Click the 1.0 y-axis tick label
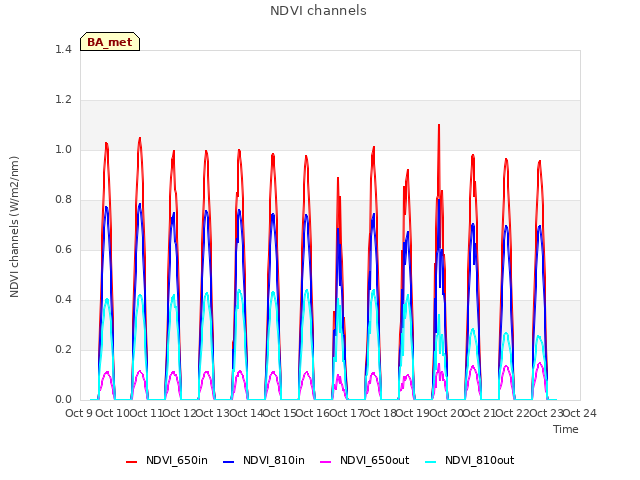This screenshot has height=480, width=640. click(x=63, y=149)
